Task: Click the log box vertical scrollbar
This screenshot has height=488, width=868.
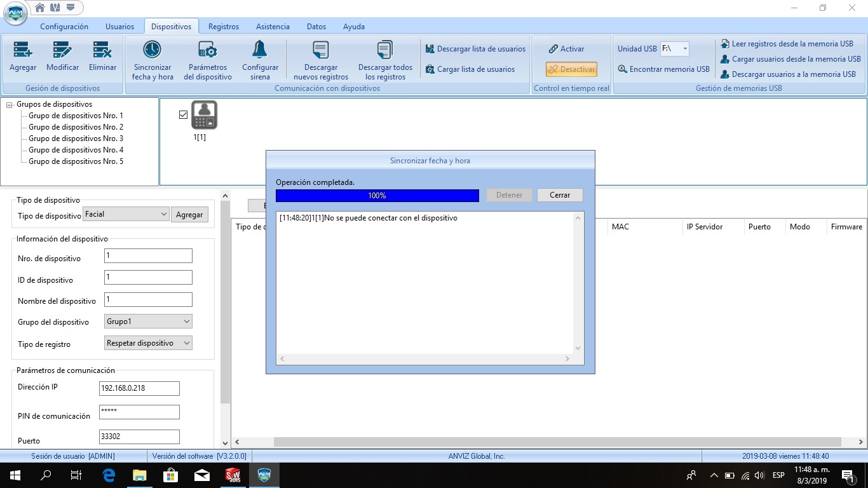Action: [578, 283]
